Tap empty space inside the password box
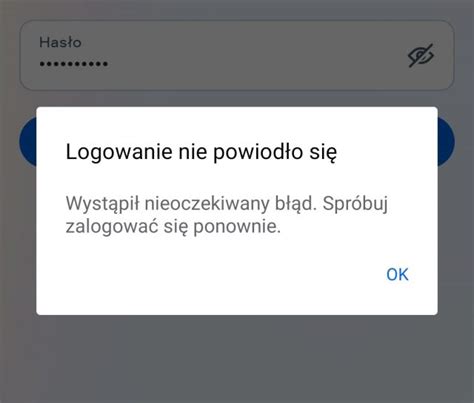 (253, 55)
